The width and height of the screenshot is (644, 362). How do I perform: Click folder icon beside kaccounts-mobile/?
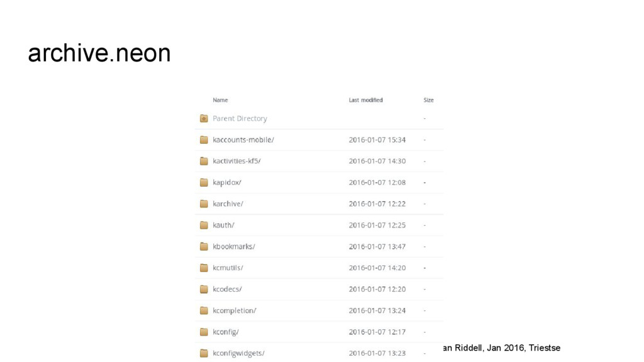[x=204, y=140]
